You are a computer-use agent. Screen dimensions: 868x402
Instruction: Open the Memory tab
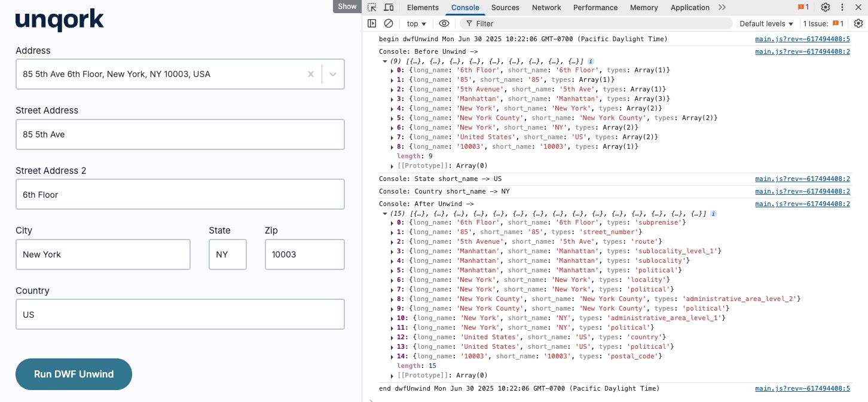coord(644,7)
